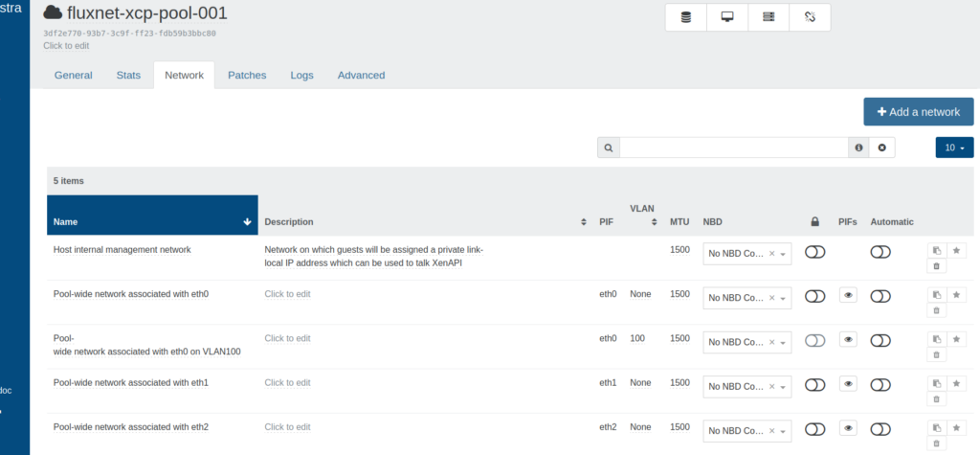980x455 pixels.
Task: Open the 10 items-per-page dropdown
Action: coord(954,148)
